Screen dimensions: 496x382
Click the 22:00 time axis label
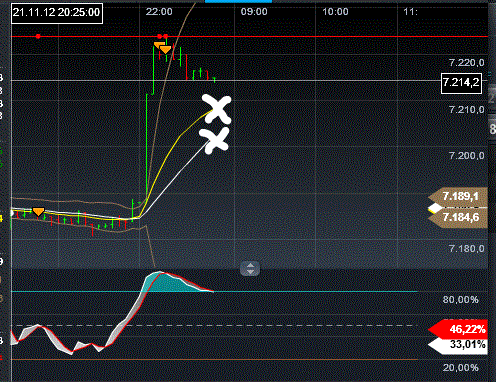(159, 12)
